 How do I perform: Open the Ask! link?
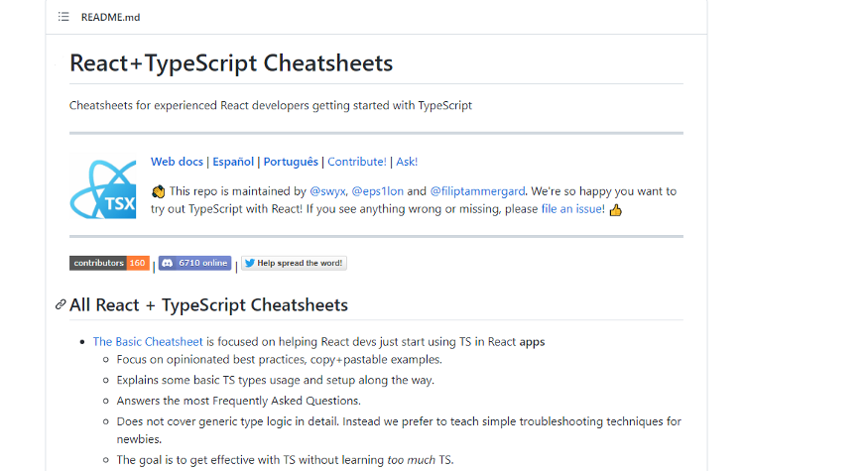coord(407,162)
